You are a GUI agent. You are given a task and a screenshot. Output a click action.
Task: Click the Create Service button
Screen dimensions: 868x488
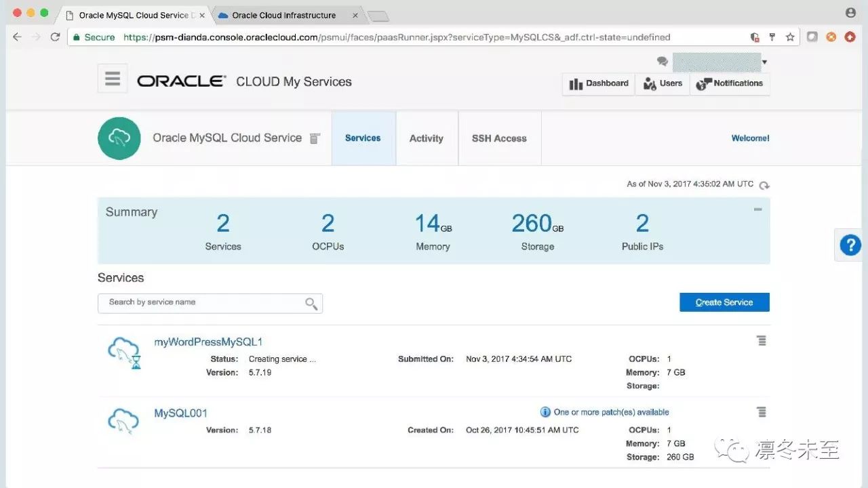[x=724, y=302]
